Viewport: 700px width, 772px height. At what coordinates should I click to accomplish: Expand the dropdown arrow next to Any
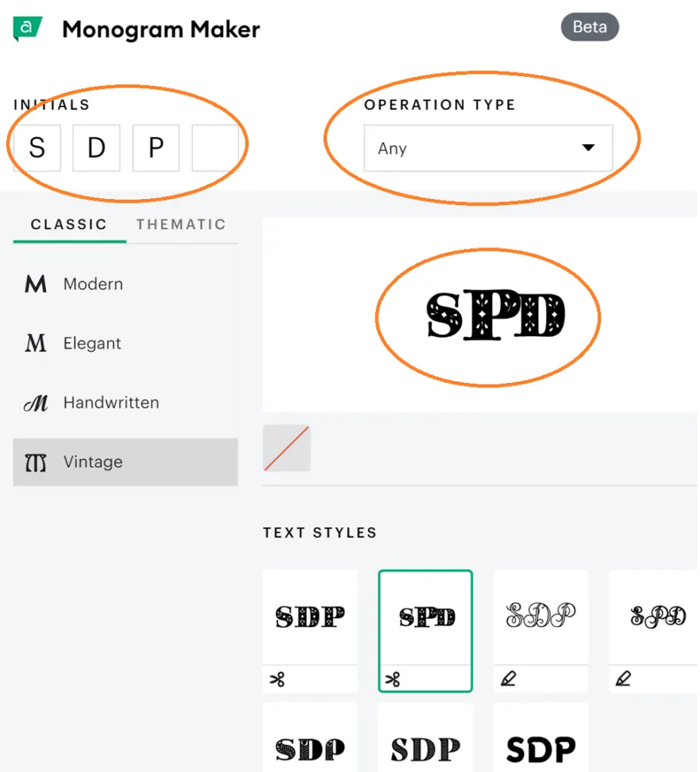[588, 148]
